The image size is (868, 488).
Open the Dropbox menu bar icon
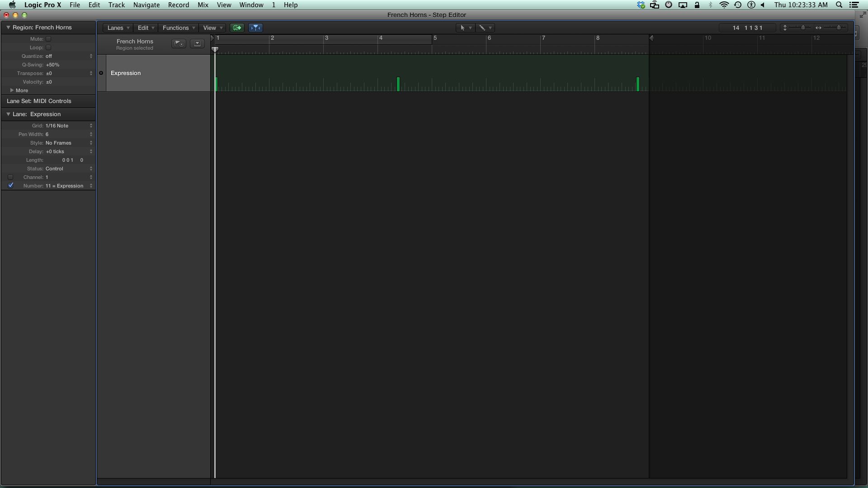[641, 5]
